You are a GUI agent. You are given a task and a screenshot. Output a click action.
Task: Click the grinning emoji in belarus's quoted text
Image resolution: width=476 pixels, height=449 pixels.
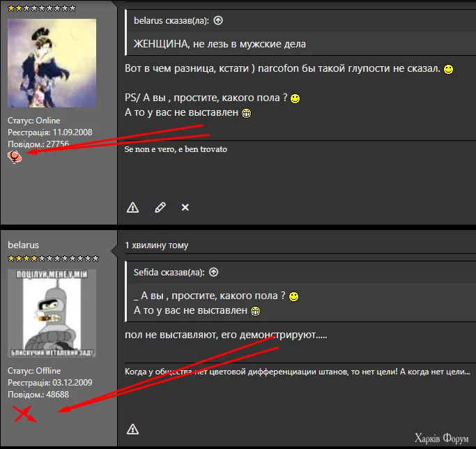point(255,311)
